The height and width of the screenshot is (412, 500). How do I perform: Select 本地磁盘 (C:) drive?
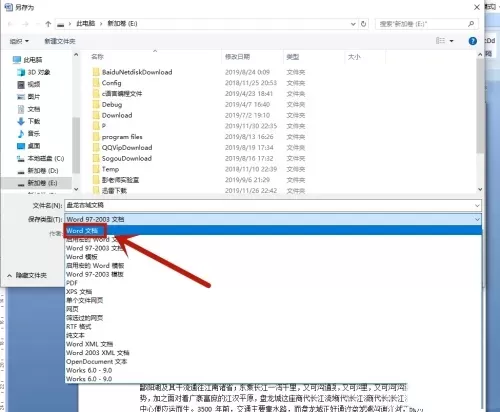[41, 158]
